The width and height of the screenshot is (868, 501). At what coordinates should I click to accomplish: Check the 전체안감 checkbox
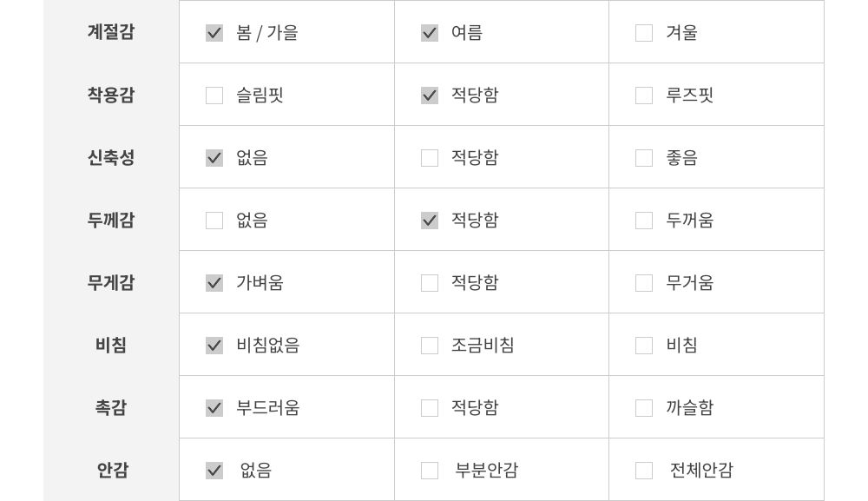[644, 471]
